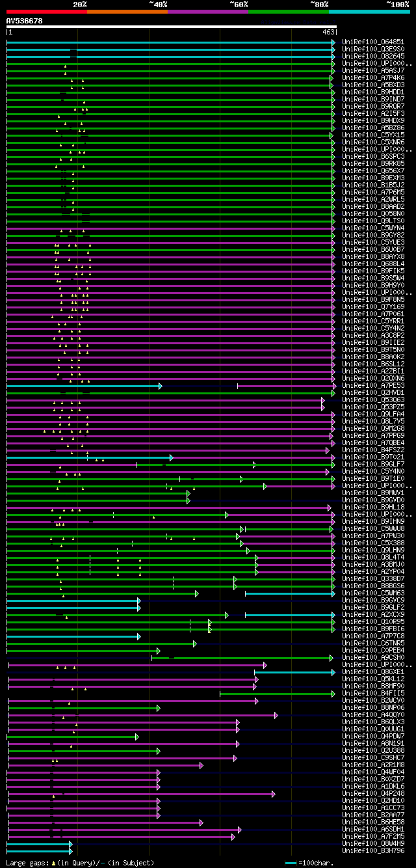Select the UniRef100_B1B5J2 label
416x868 pixels.
[374, 185]
